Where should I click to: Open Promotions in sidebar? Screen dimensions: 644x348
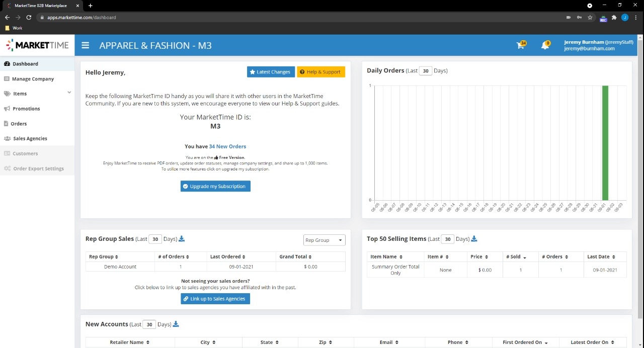pos(37,109)
